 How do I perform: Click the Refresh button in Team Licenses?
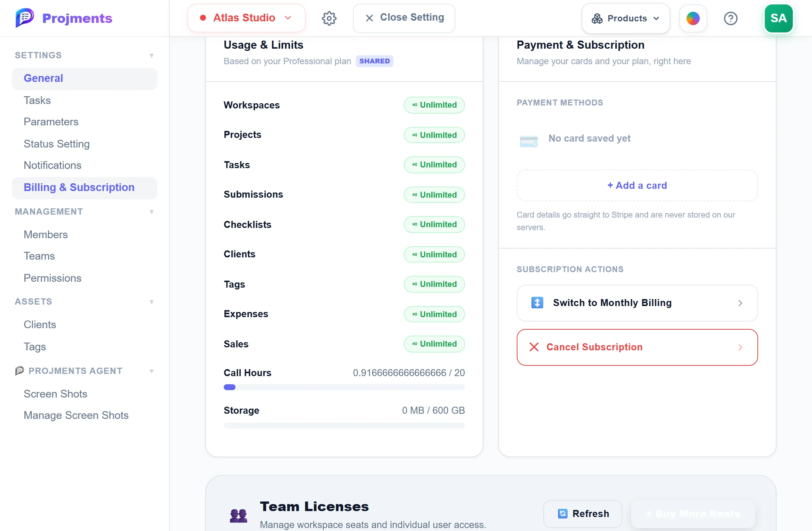pos(582,514)
